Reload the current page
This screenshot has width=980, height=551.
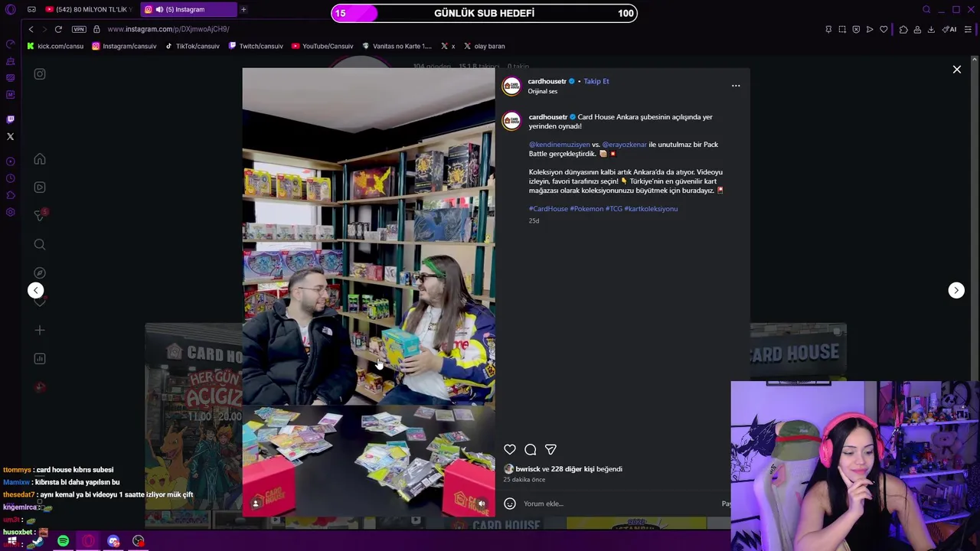58,29
